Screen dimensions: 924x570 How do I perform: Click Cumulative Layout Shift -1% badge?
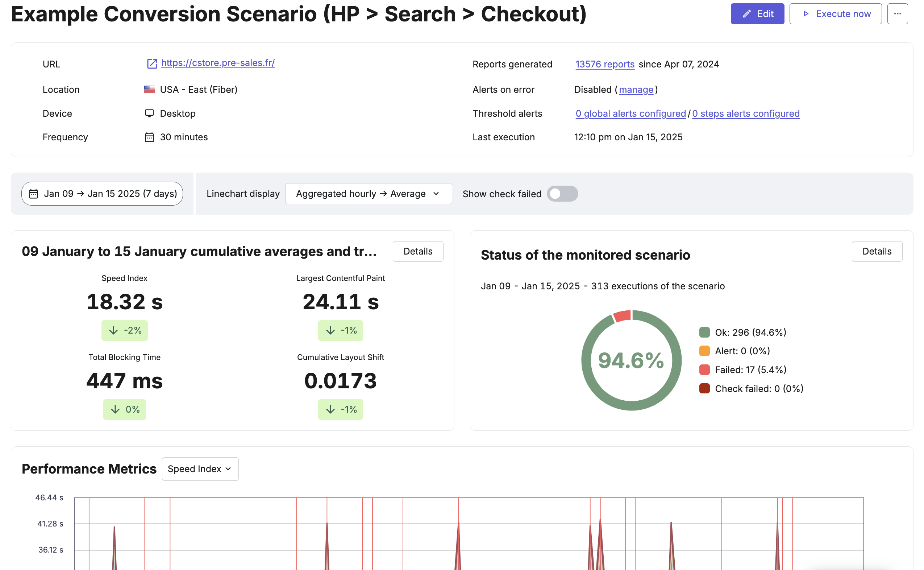pos(341,410)
